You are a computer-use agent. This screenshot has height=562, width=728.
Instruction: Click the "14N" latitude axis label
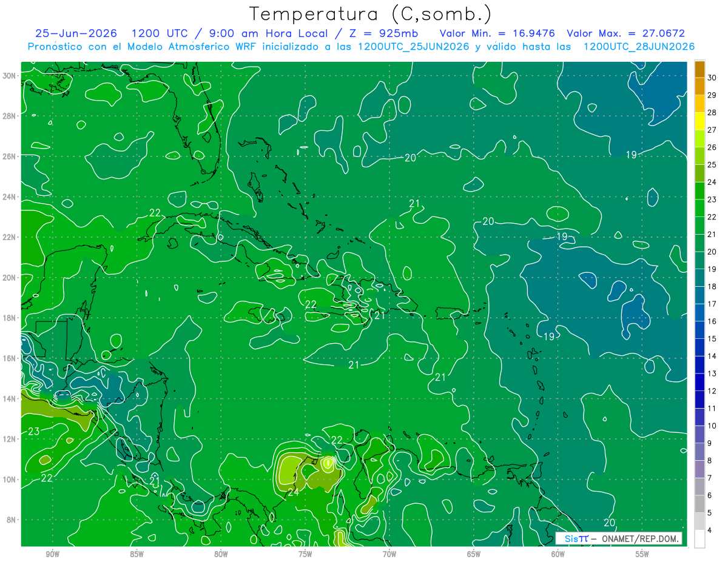10,399
